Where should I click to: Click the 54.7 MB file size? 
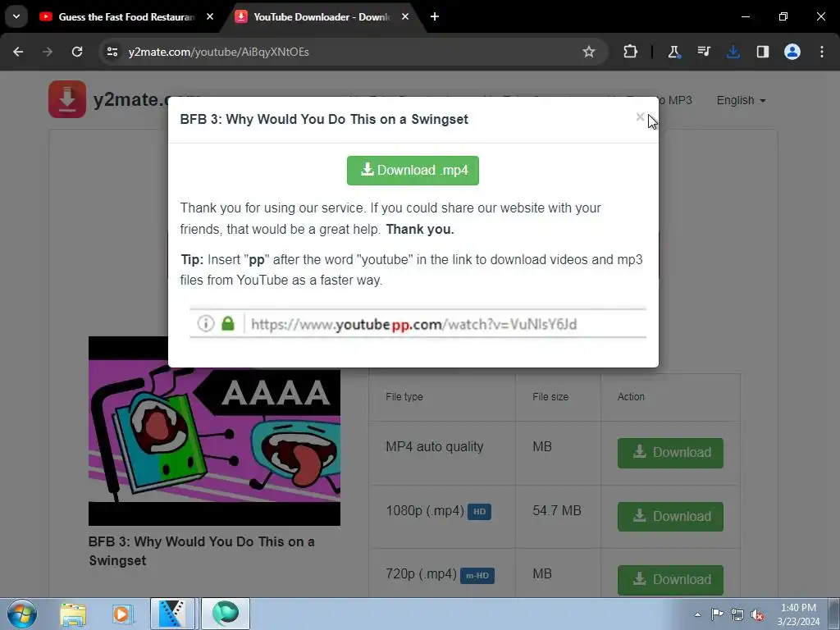557,510
